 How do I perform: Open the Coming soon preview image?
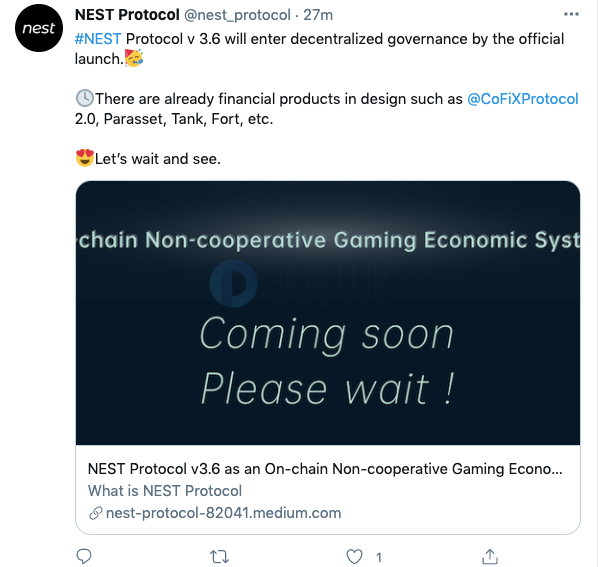pos(328,313)
